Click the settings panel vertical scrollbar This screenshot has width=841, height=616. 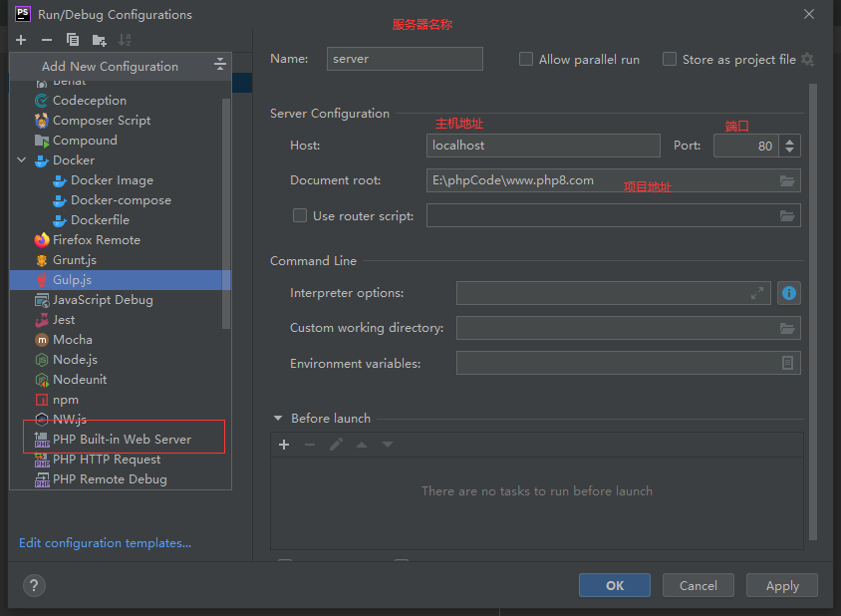pos(813,311)
